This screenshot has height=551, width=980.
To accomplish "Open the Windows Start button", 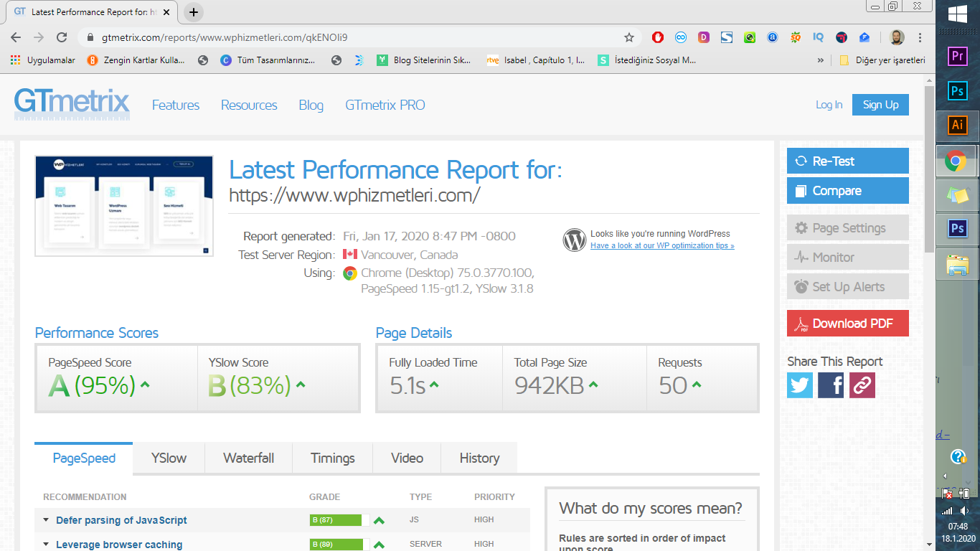I will click(958, 14).
